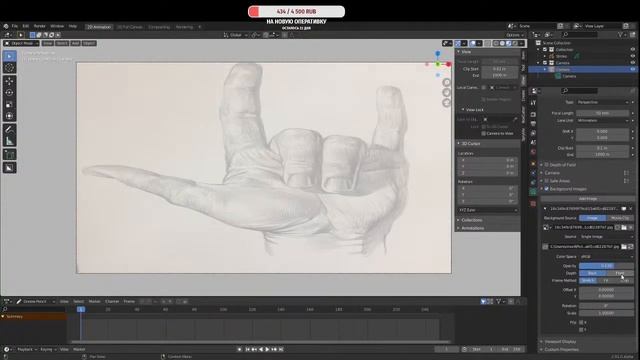Open the camera Type Perspective dropdown
The width and height of the screenshot is (640, 360).
point(603,102)
